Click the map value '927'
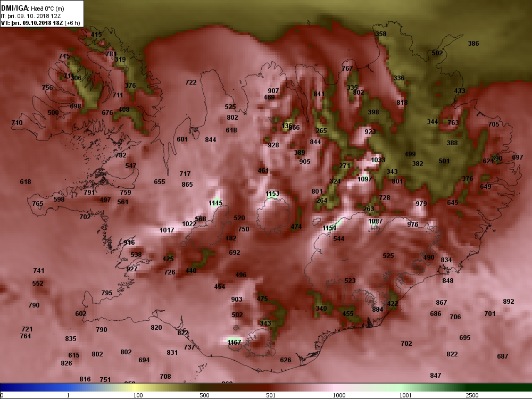532x399 pixels. [x=131, y=269]
